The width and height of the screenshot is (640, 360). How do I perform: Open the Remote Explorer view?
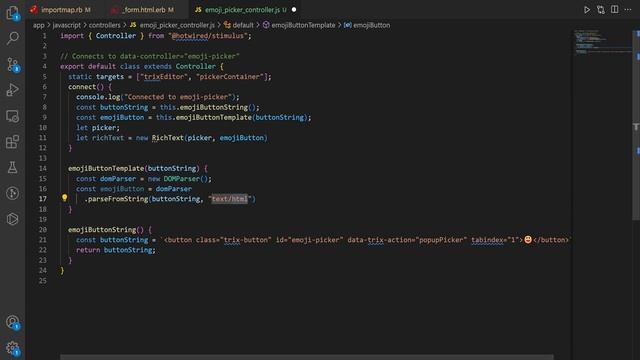pyautogui.click(x=13, y=116)
